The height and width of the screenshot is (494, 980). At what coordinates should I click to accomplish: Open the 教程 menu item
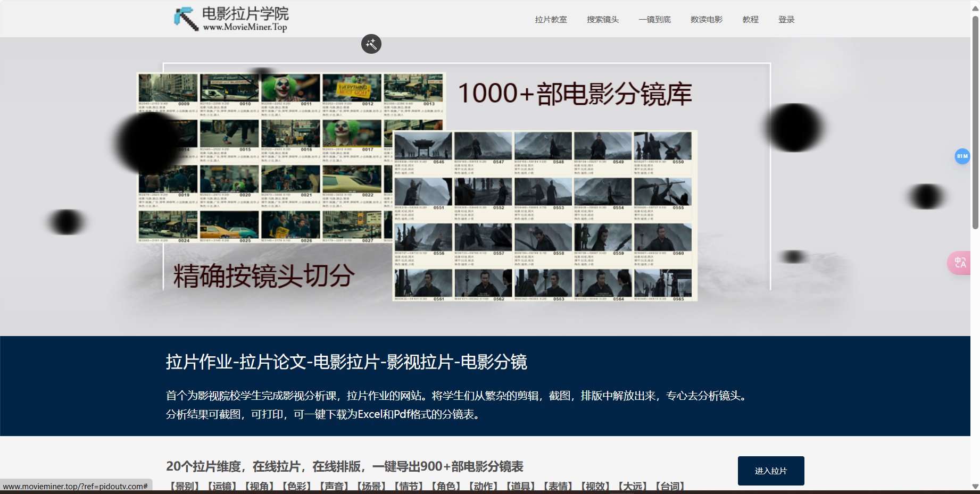(x=750, y=19)
